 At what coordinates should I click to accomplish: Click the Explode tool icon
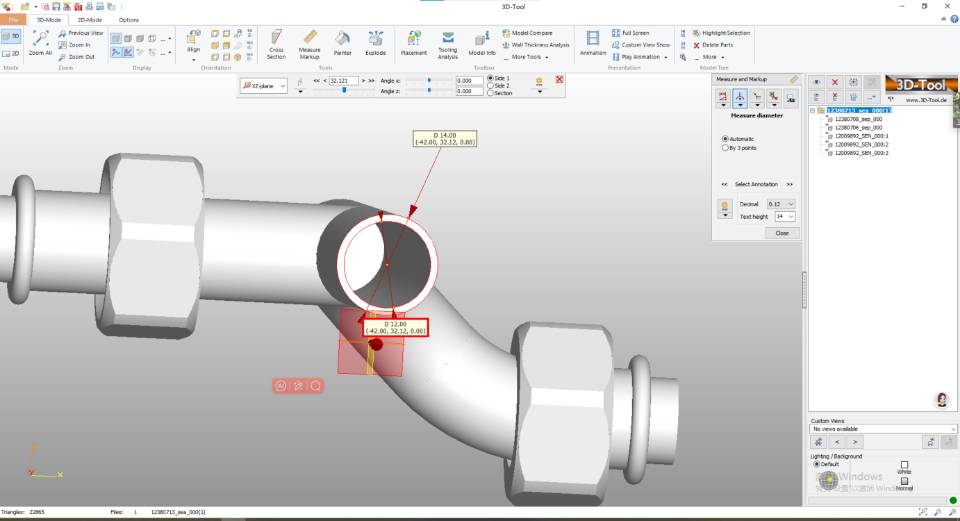point(376,43)
